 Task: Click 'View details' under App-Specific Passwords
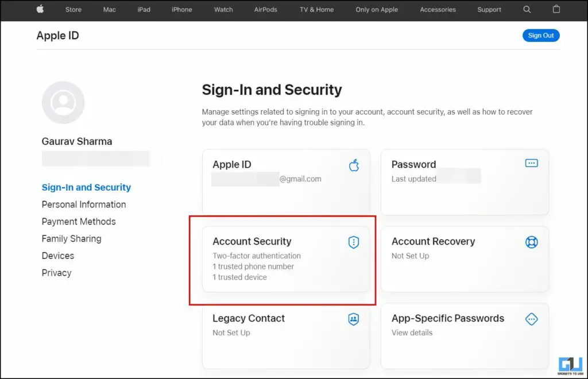[x=412, y=333]
